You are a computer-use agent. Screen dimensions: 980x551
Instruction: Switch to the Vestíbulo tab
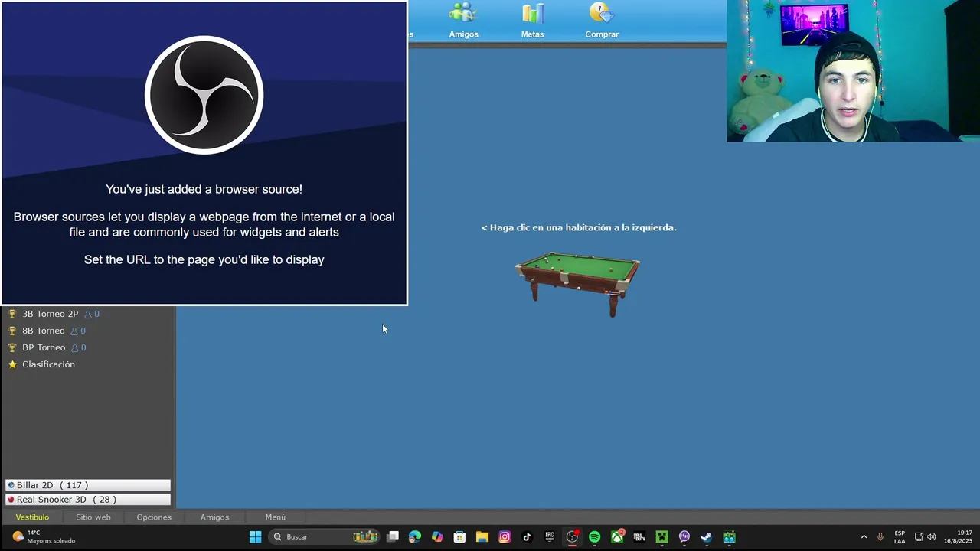pos(32,517)
